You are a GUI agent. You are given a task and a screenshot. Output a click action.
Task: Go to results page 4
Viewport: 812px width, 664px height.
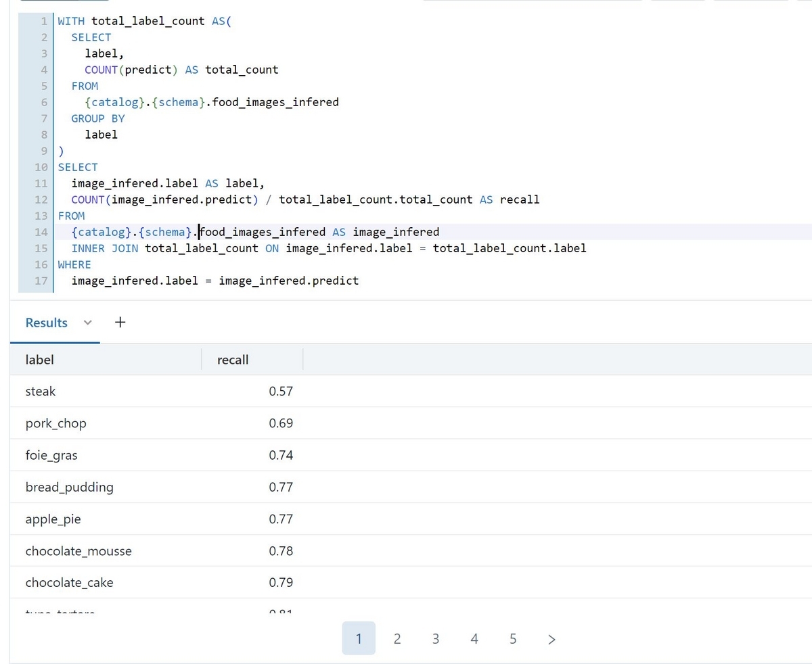(474, 638)
